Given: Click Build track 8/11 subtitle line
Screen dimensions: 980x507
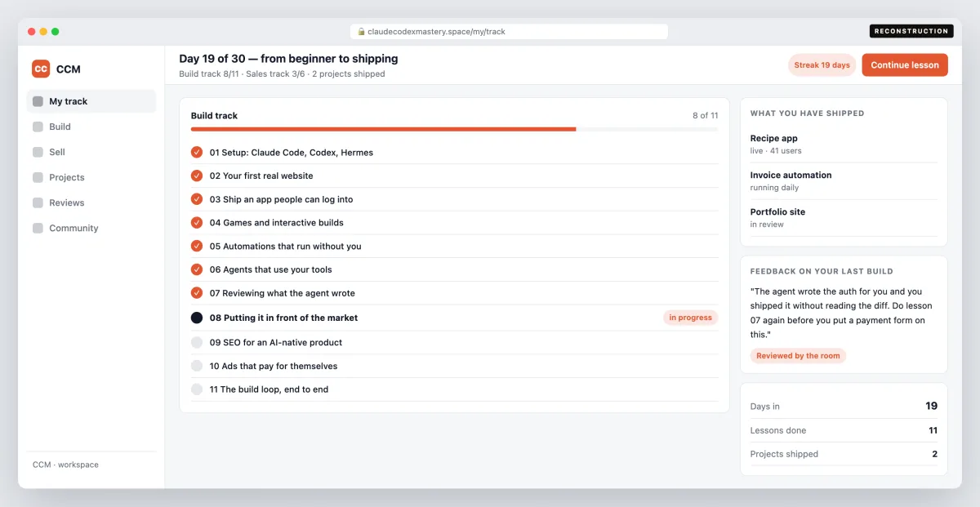Looking at the screenshot, I should (282, 73).
